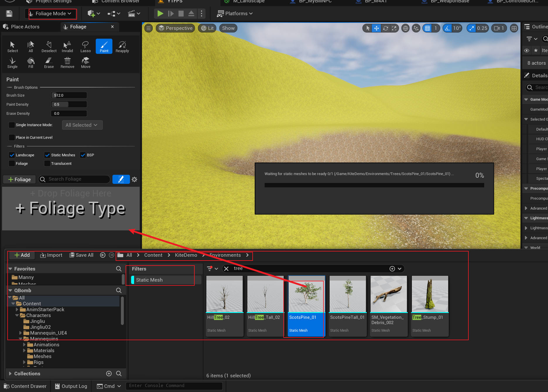Open the viewport Show menu
The height and width of the screenshot is (392, 548).
point(228,28)
